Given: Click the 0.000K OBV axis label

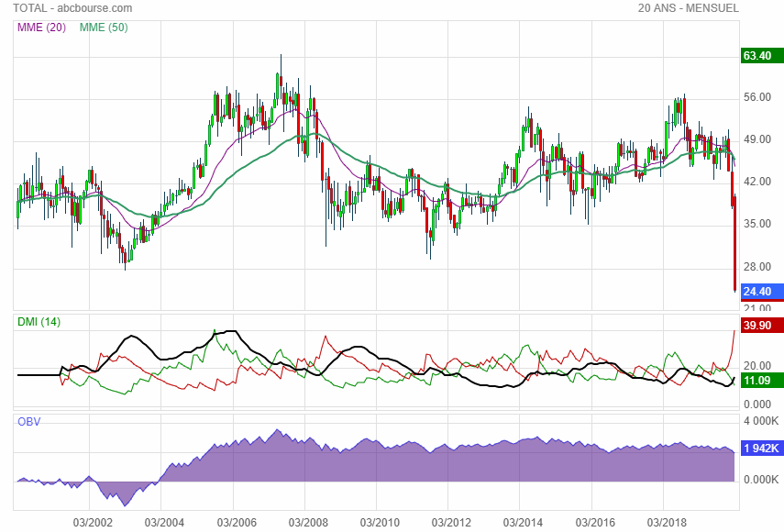Looking at the screenshot, I should click(x=761, y=480).
